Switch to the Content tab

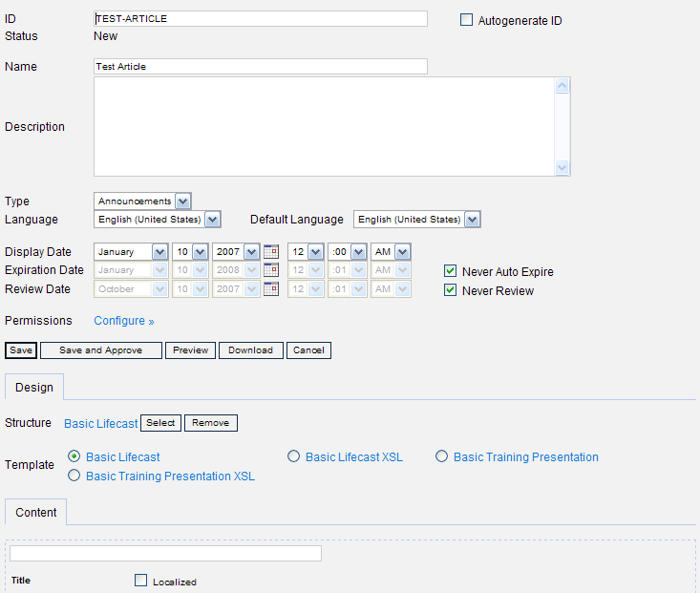click(35, 512)
